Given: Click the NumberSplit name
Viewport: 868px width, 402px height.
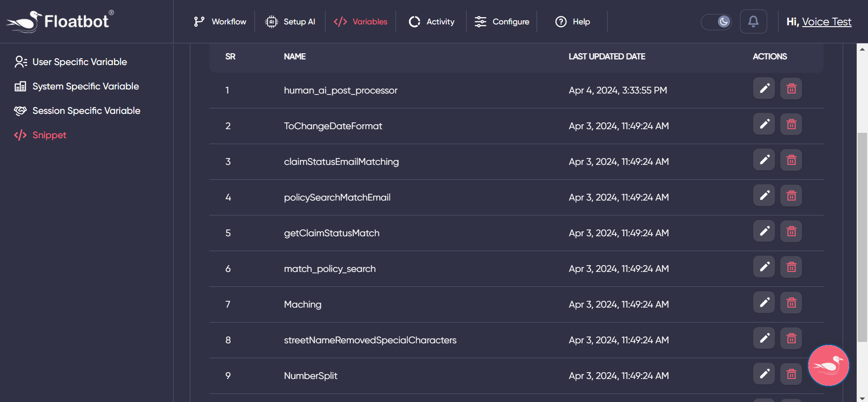Looking at the screenshot, I should 311,376.
